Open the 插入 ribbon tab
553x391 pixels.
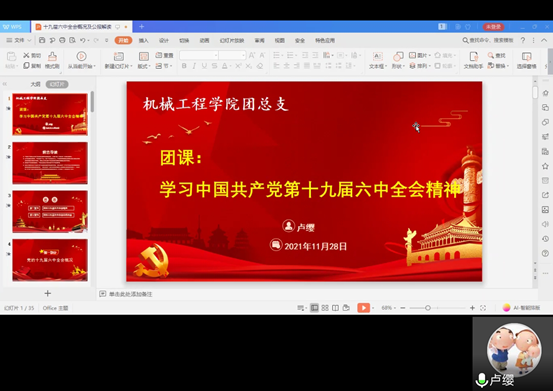[x=144, y=40]
